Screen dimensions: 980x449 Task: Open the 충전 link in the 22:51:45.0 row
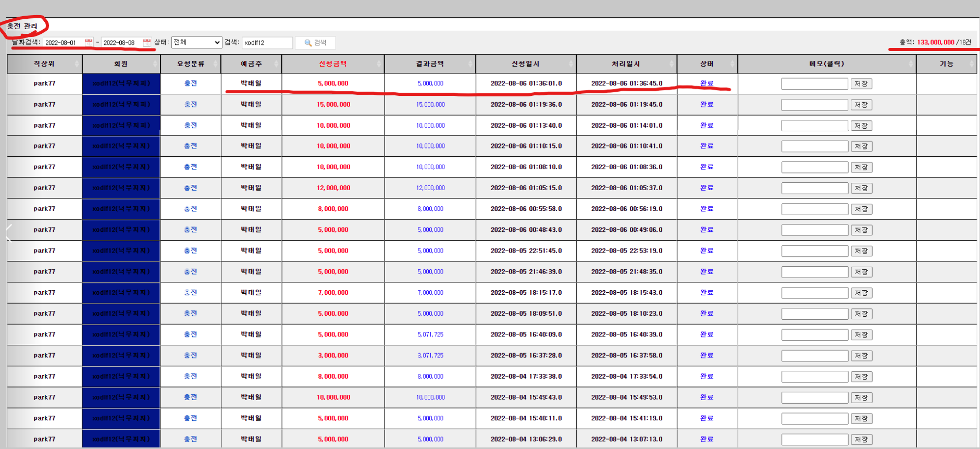click(x=191, y=251)
